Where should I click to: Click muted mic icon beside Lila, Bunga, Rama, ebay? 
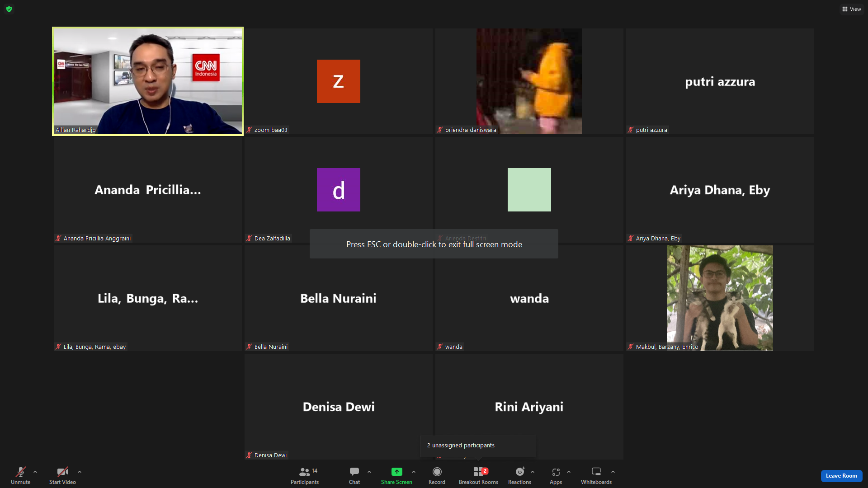coord(58,347)
